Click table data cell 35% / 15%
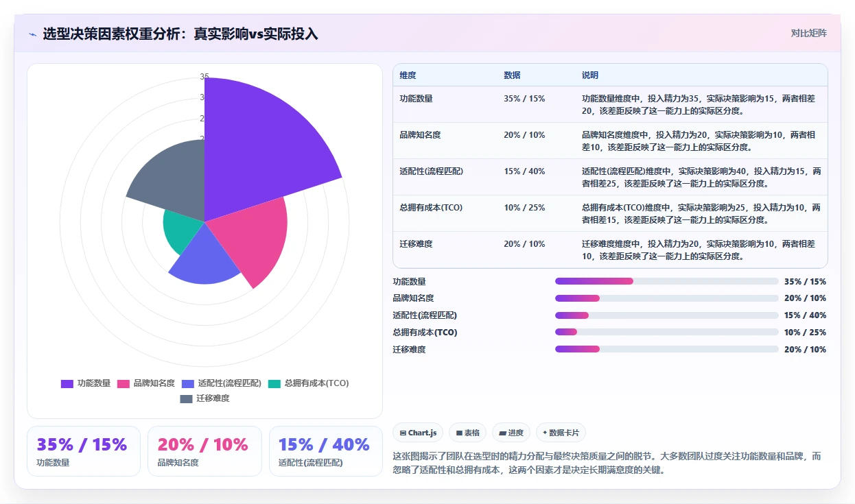Screen dimensions: 855x504 point(524,99)
